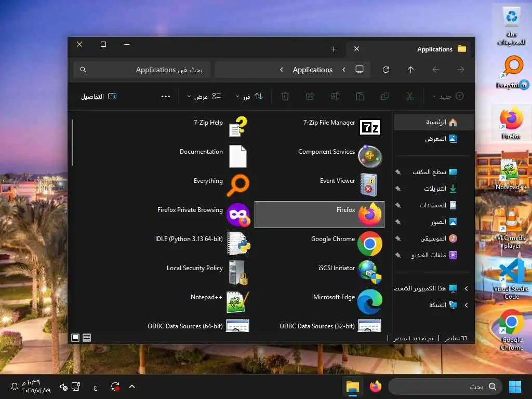Image resolution: width=532 pixels, height=399 pixels.
Task: Open taskbar clock and date panel
Action: pos(36,387)
